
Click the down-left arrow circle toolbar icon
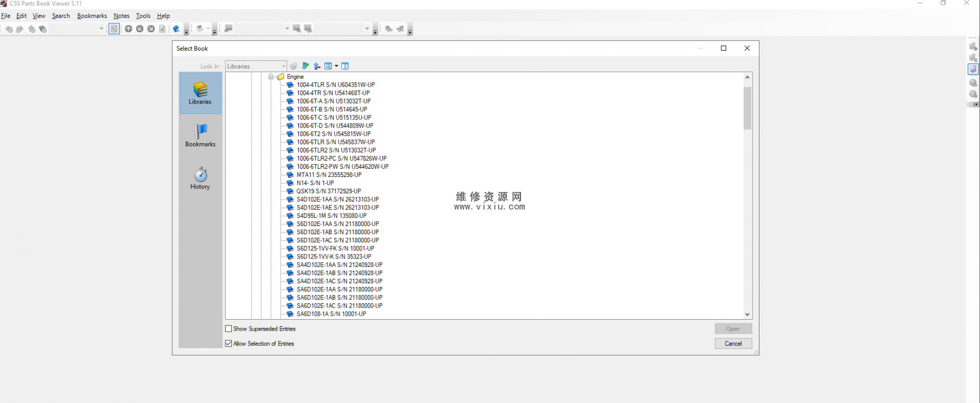(140, 28)
